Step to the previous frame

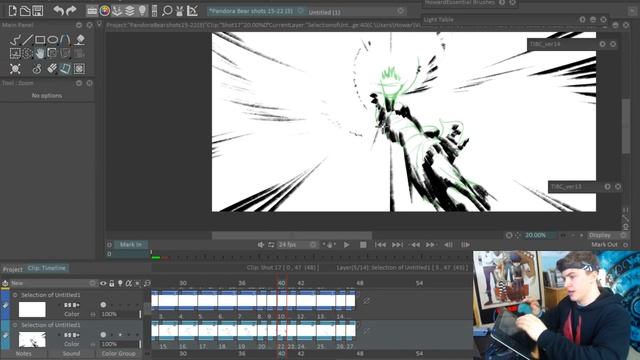[448, 244]
